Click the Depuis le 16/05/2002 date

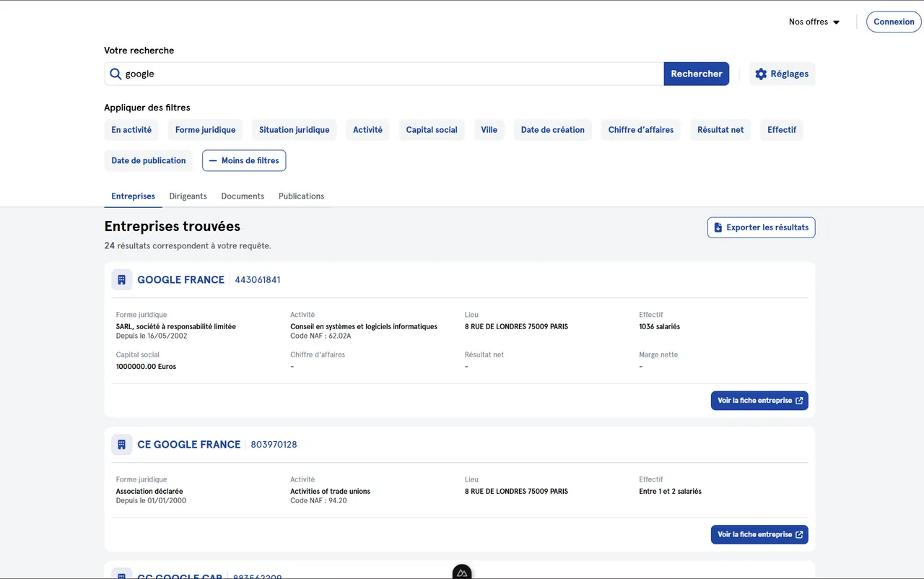152,336
